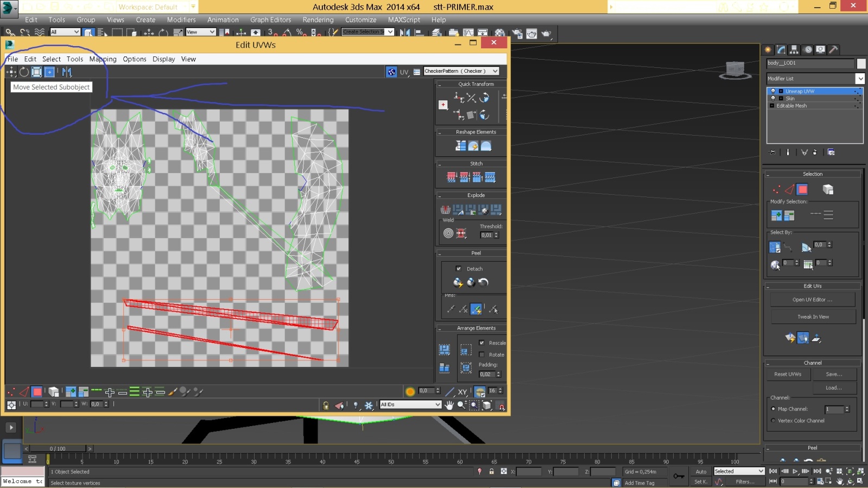Image resolution: width=868 pixels, height=488 pixels.
Task: Open the Display menu in Edit UVWs
Action: coord(163,59)
